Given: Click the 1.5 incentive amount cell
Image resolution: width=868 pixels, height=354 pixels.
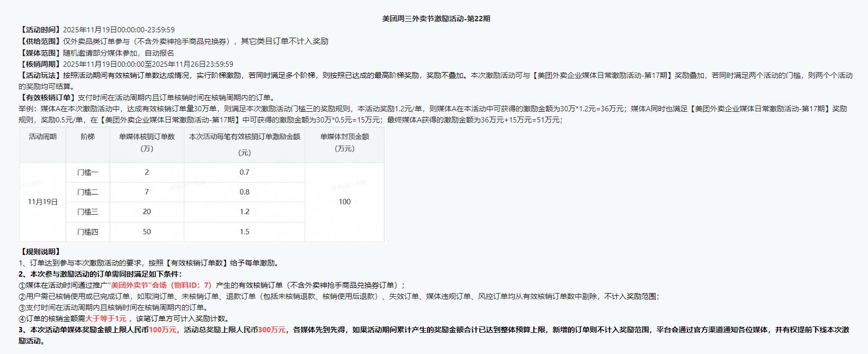Looking at the screenshot, I should point(244,232).
